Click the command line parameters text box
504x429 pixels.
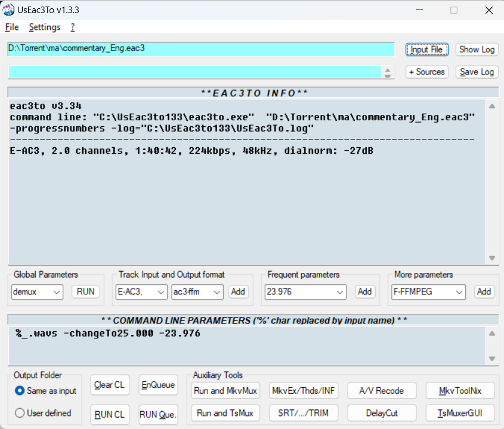coord(247,346)
